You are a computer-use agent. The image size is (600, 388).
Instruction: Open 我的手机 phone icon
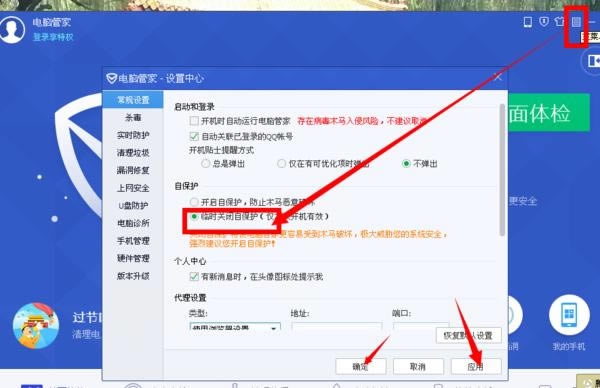(x=569, y=315)
